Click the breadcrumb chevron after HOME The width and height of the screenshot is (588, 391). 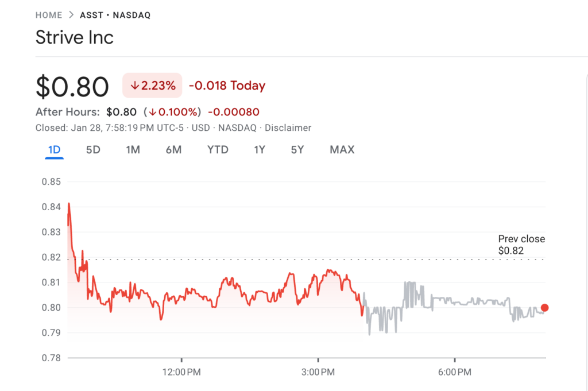tap(71, 16)
